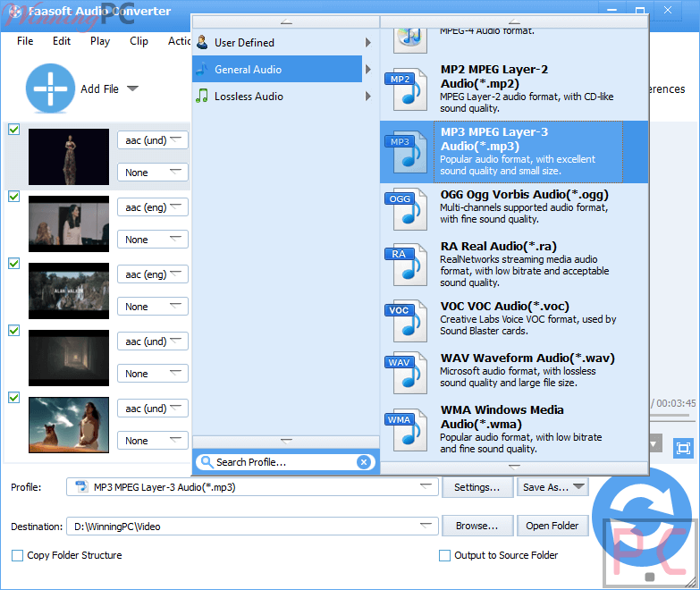
Task: Click the fullscreen preview icon
Action: [x=683, y=448]
